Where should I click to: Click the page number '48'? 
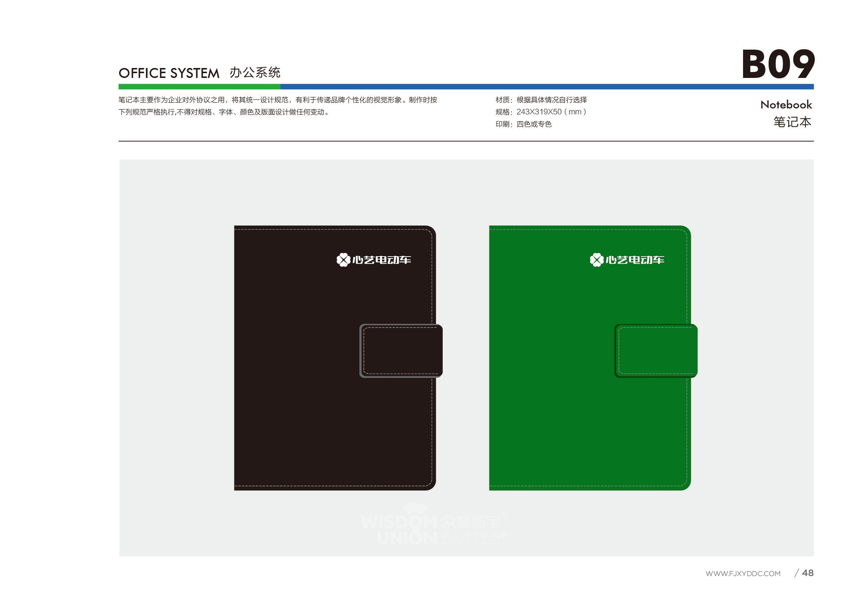[x=807, y=573]
